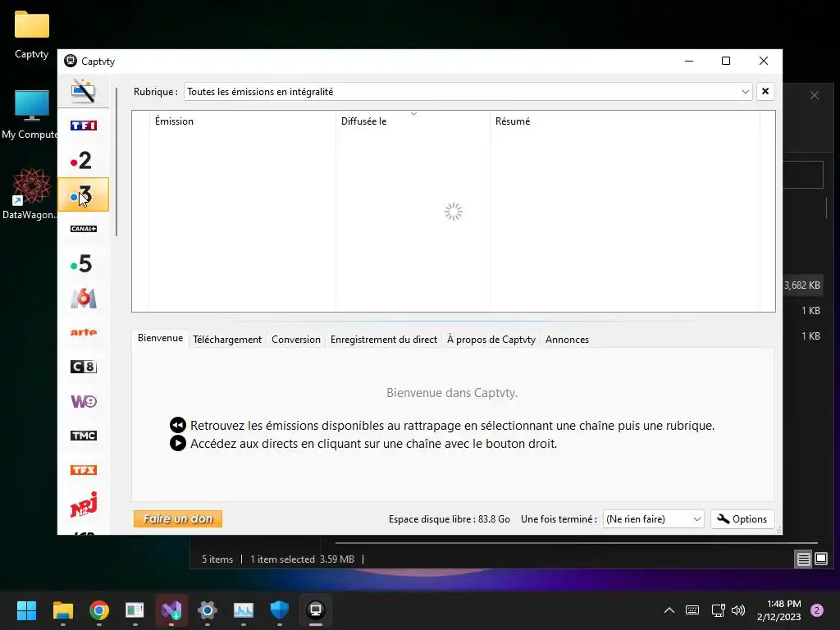This screenshot has height=630, width=840.
Task: Launch Google Chrome from the taskbar
Action: coord(99,610)
